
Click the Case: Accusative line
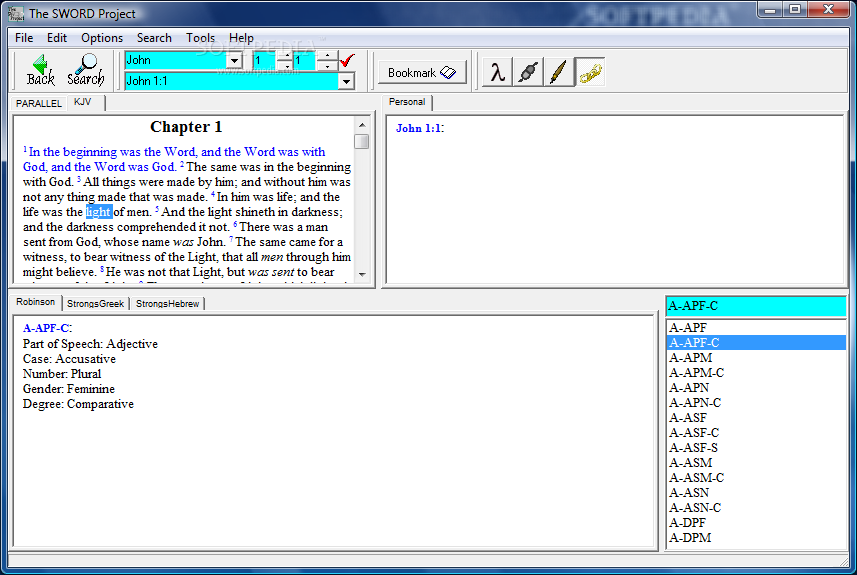pos(69,359)
